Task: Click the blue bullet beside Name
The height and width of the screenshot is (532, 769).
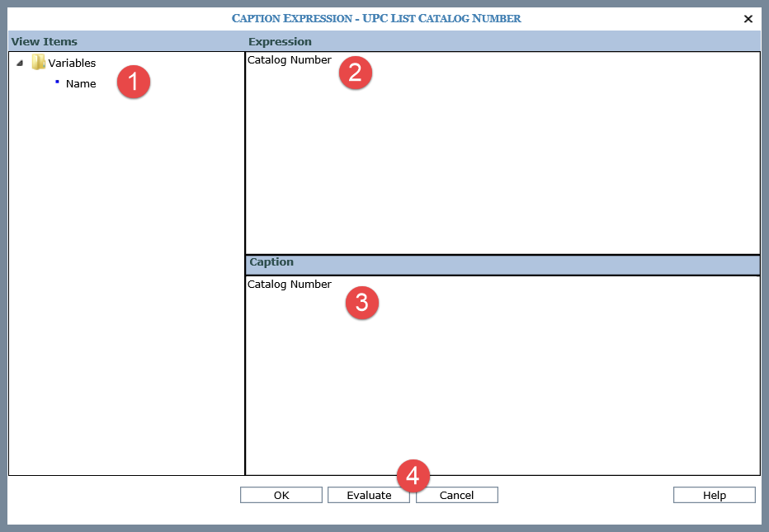Action: click(x=57, y=82)
